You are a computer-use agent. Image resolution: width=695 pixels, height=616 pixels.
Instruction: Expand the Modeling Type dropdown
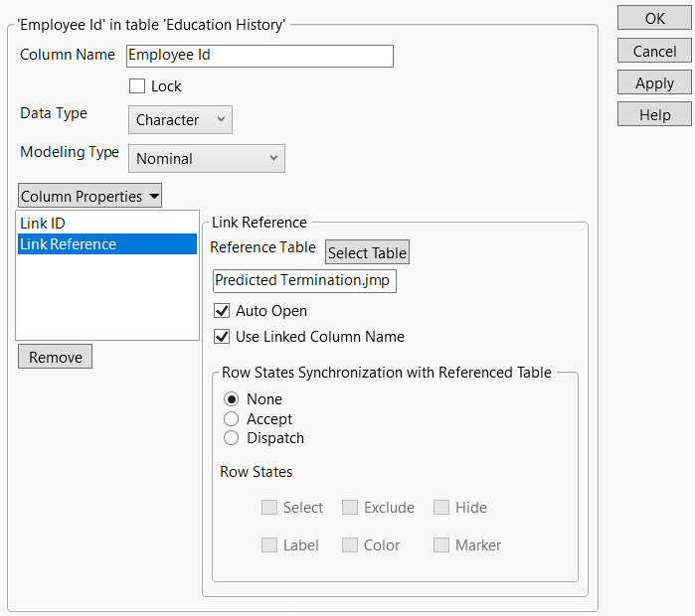tap(207, 158)
